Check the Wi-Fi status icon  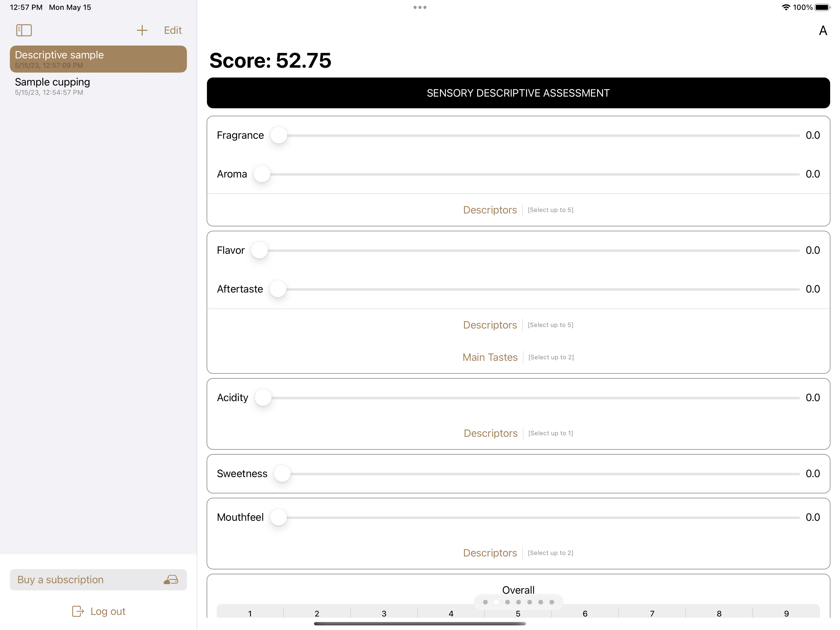(x=786, y=7)
